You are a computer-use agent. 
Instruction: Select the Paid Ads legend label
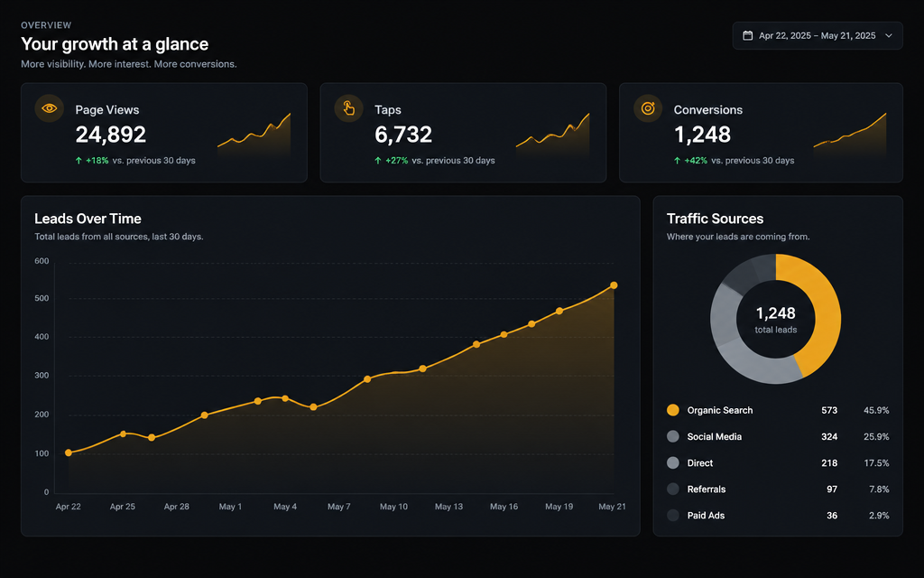coord(706,516)
